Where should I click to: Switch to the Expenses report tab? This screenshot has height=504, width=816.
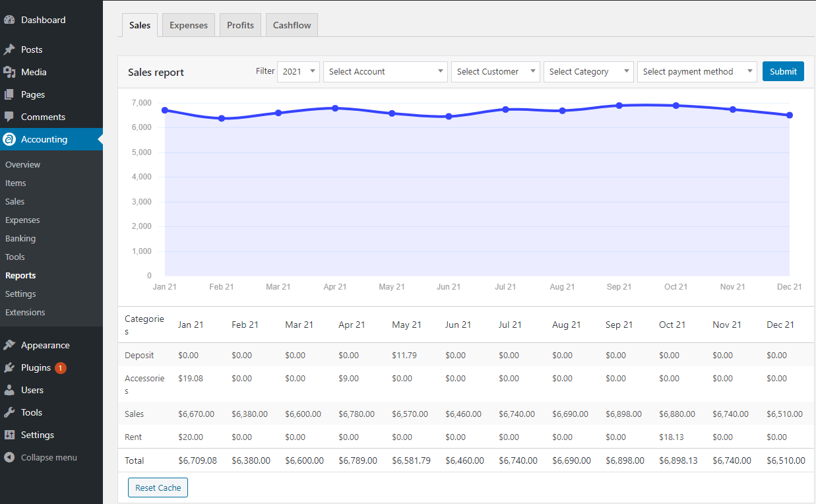coord(189,25)
